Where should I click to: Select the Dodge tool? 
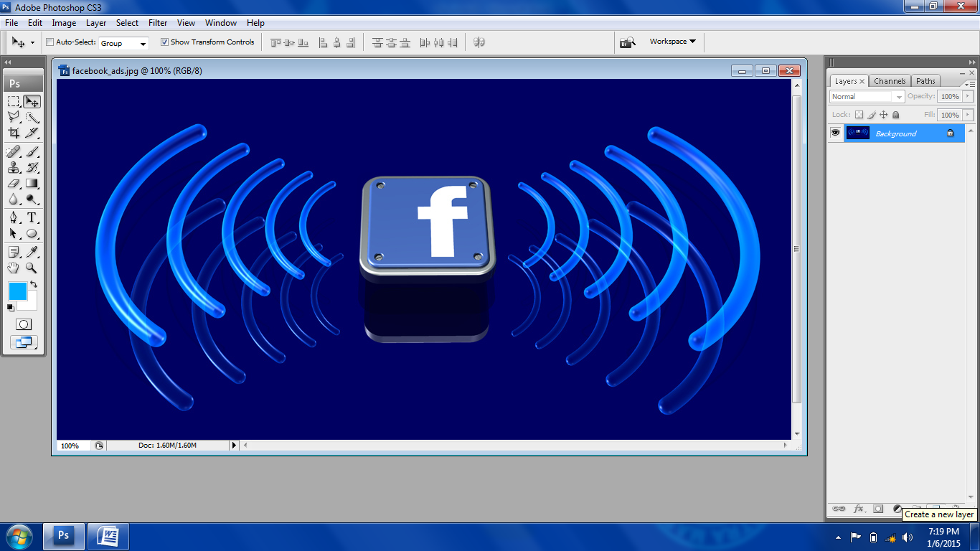[x=32, y=199]
